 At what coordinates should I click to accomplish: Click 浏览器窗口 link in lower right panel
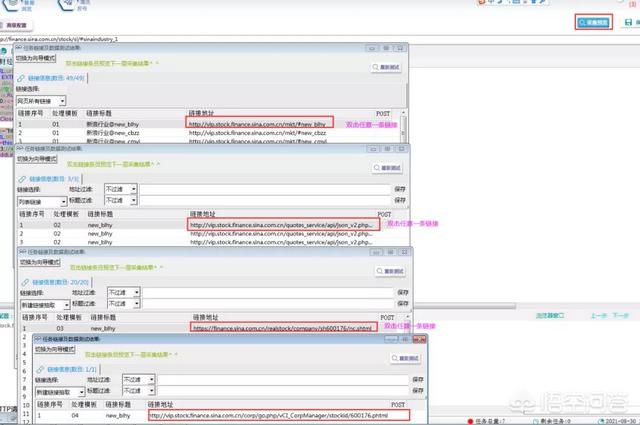tap(550, 316)
